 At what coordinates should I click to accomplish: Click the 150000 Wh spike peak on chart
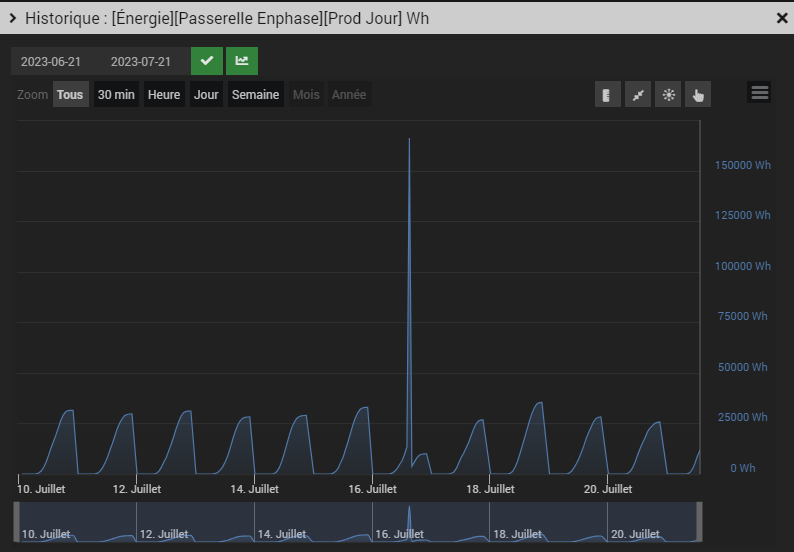point(409,140)
